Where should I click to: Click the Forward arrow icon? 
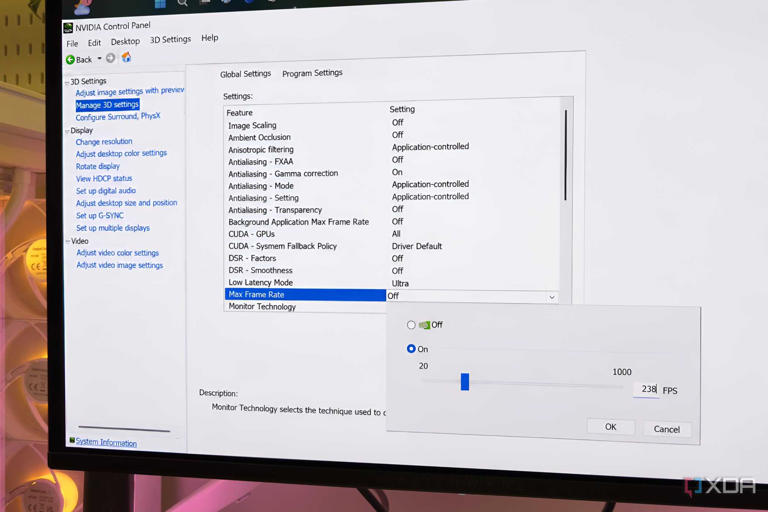click(x=111, y=58)
